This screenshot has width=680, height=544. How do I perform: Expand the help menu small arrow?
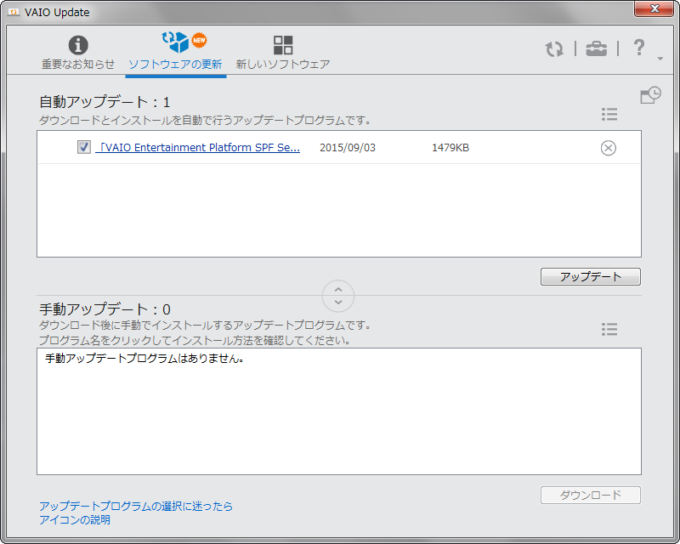pos(660,60)
